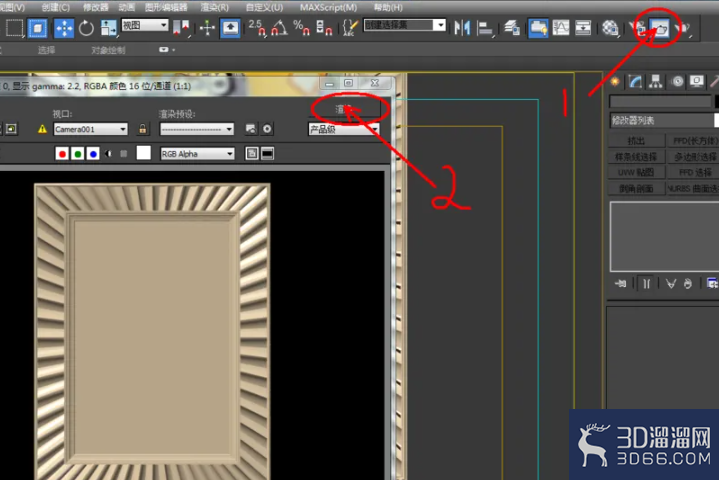Toggle the red channel display
Viewport: 719px width, 480px height.
click(x=62, y=154)
